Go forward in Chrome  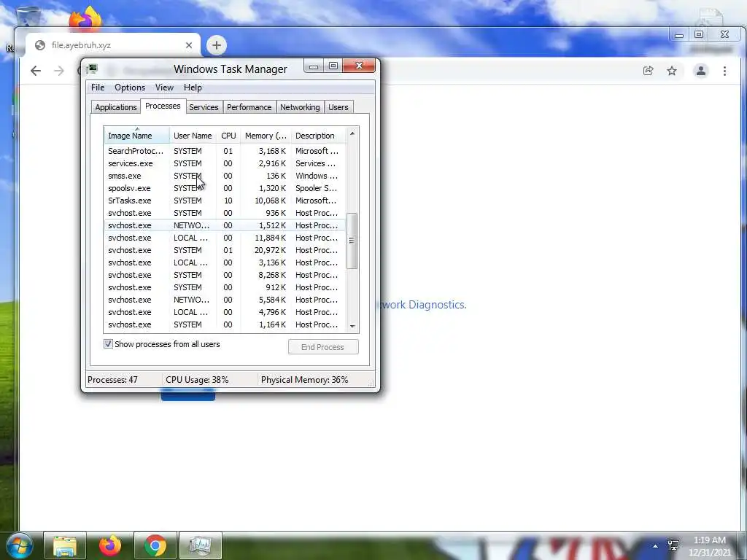coord(59,71)
